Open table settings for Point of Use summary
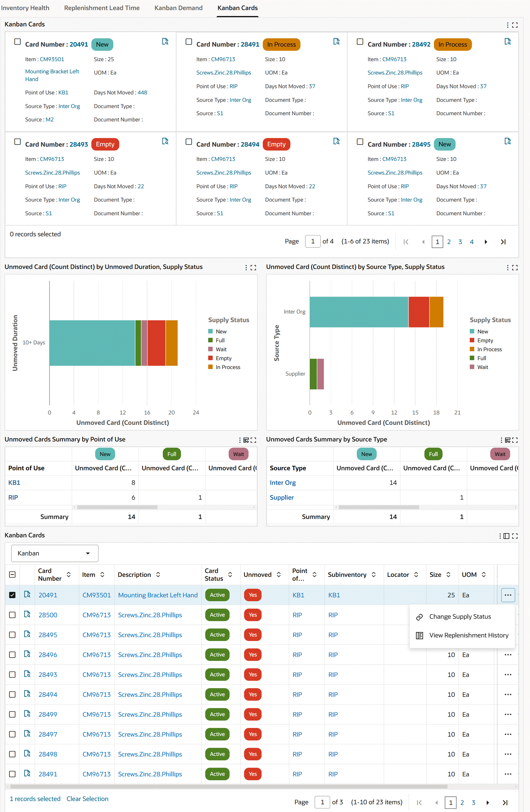530x812 pixels. (246, 440)
